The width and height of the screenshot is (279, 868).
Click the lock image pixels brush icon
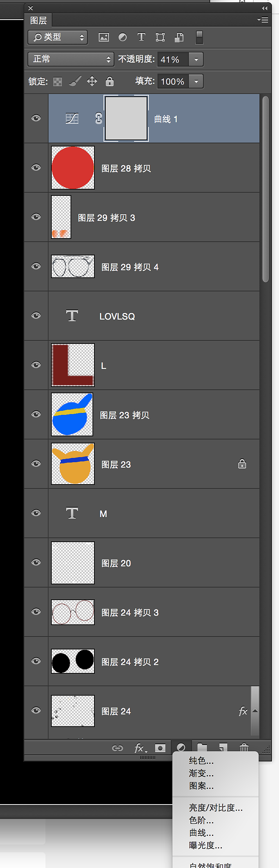74,81
